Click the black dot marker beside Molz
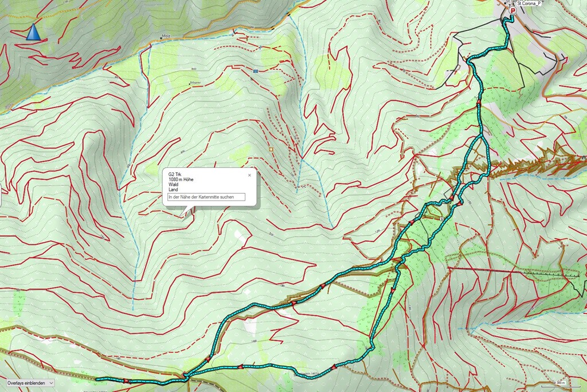 pos(162,38)
